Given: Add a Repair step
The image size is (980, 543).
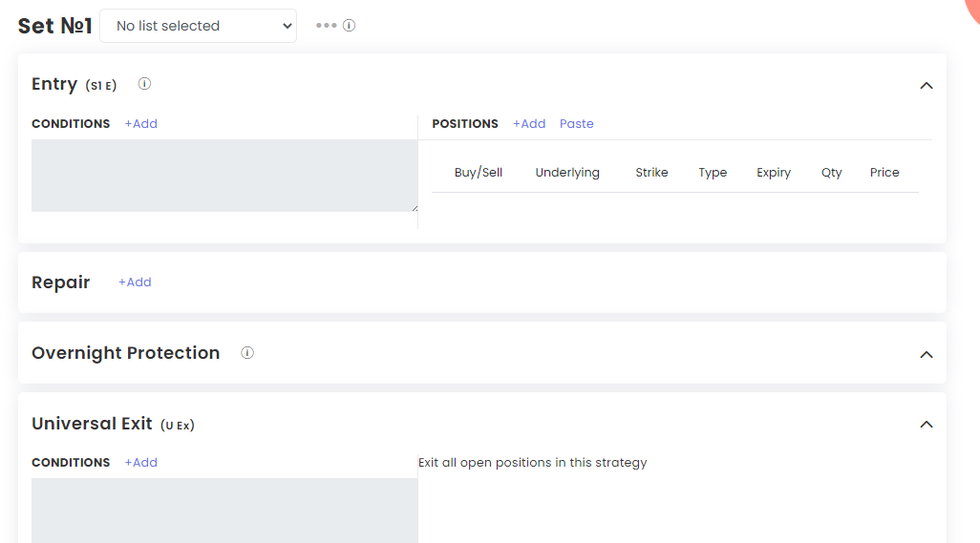Looking at the screenshot, I should coord(135,282).
